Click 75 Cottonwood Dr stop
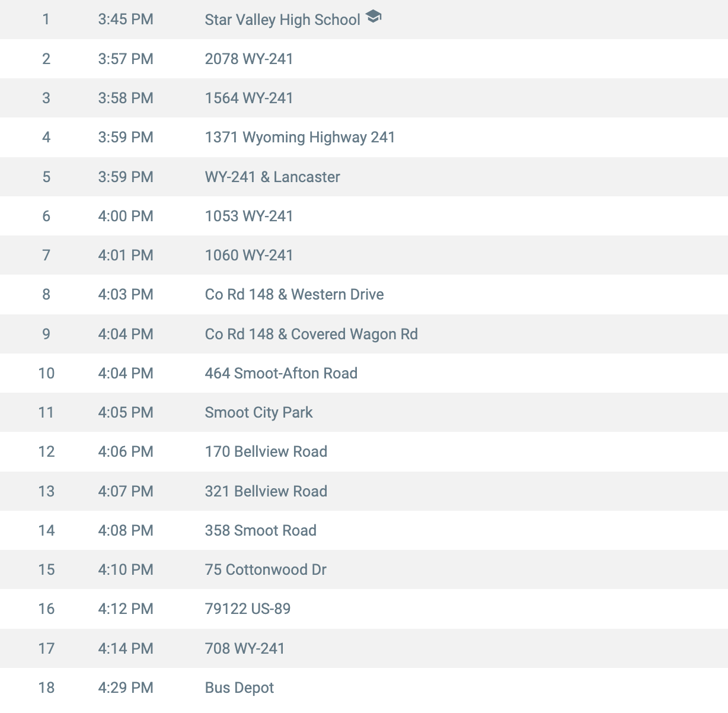Screen dimensions: 728x713 click(x=266, y=569)
